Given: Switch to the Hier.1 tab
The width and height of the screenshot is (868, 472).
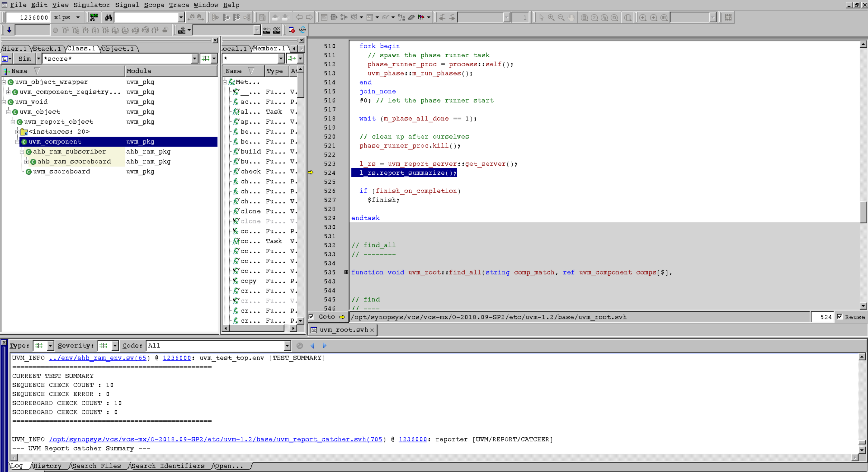Looking at the screenshot, I should (x=15, y=49).
